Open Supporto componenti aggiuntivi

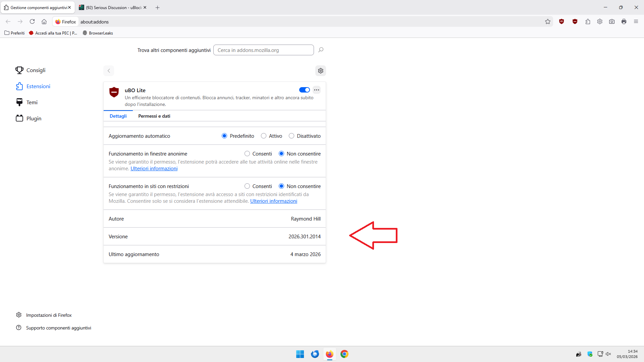click(x=54, y=328)
